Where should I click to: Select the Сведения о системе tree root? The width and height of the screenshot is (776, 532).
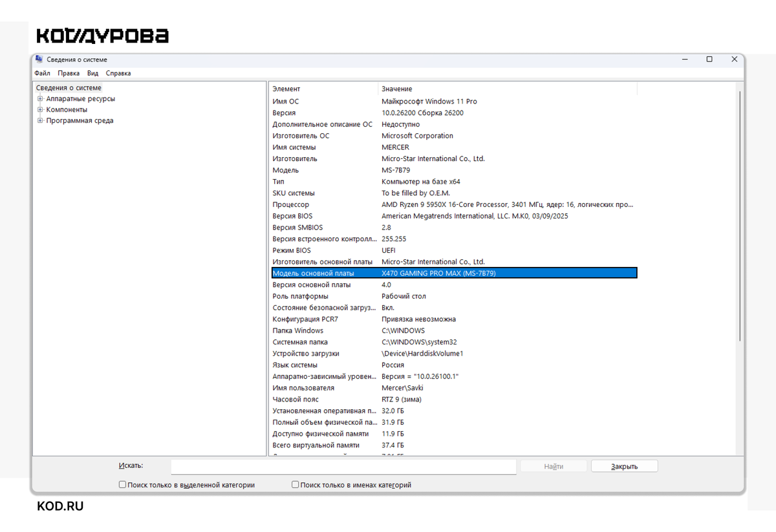[69, 88]
